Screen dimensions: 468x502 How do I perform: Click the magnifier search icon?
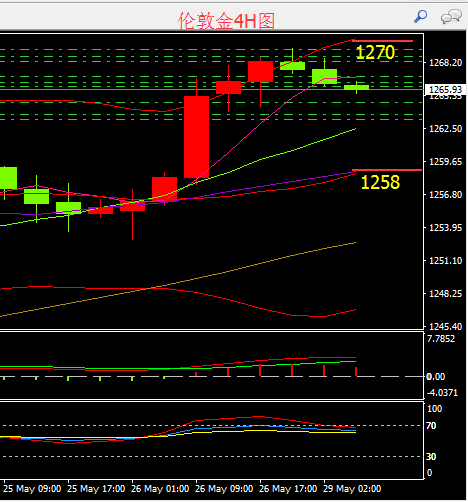pyautogui.click(x=420, y=16)
